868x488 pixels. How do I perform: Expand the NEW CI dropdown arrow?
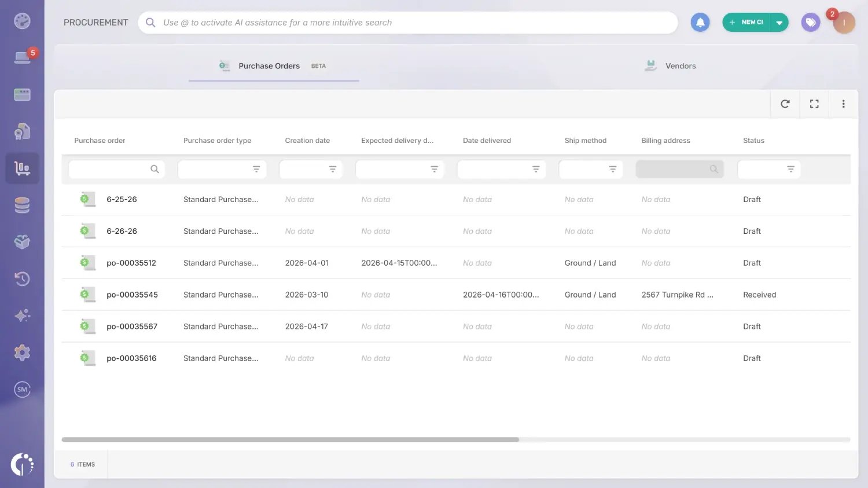click(x=779, y=23)
